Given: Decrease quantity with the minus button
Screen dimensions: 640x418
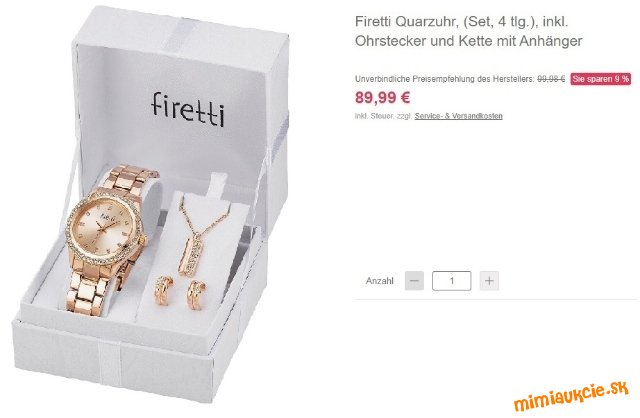Looking at the screenshot, I should pos(414,281).
